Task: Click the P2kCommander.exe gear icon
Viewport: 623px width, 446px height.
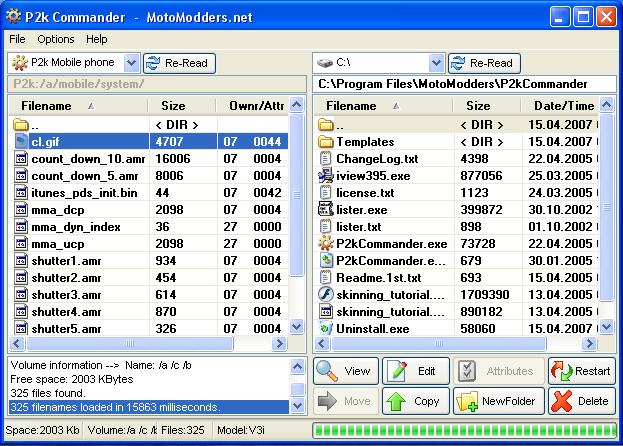Action: 325,243
